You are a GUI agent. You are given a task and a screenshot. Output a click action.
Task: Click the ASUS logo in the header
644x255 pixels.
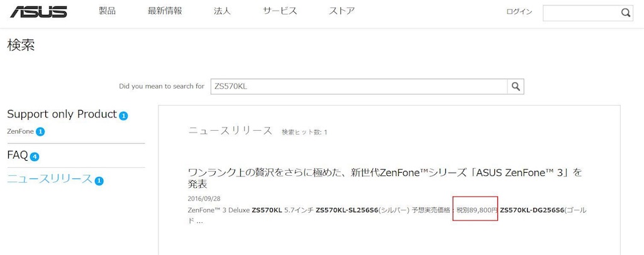39,12
